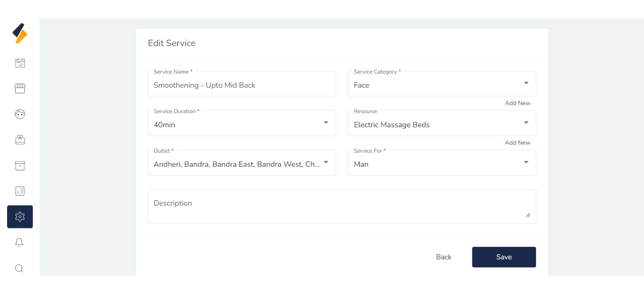The height and width of the screenshot is (294, 644).
Task: Open the customers face icon
Action: click(x=20, y=114)
